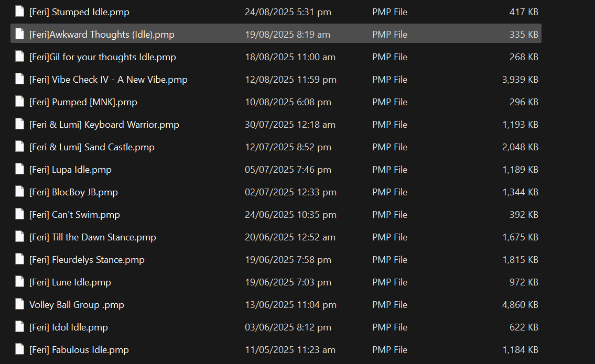This screenshot has height=364, width=595.
Task: Click the file icon next to Vibe Check IV
Action: (20, 79)
